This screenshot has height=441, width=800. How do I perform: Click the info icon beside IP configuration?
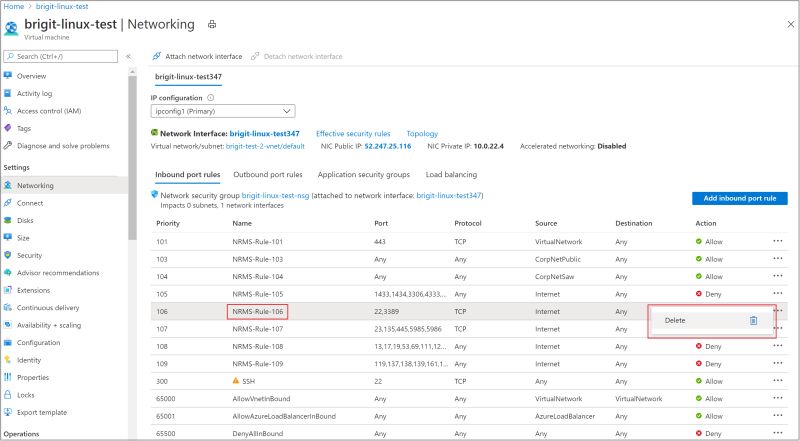(x=211, y=98)
